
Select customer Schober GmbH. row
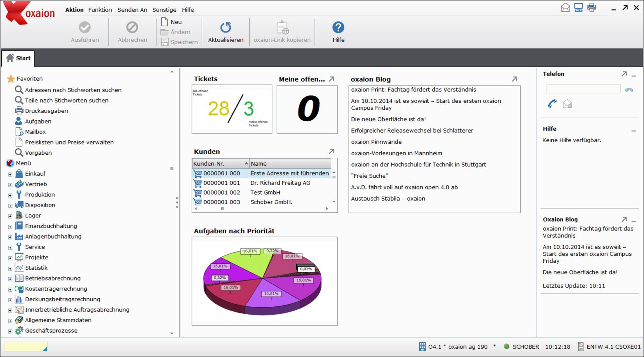262,202
